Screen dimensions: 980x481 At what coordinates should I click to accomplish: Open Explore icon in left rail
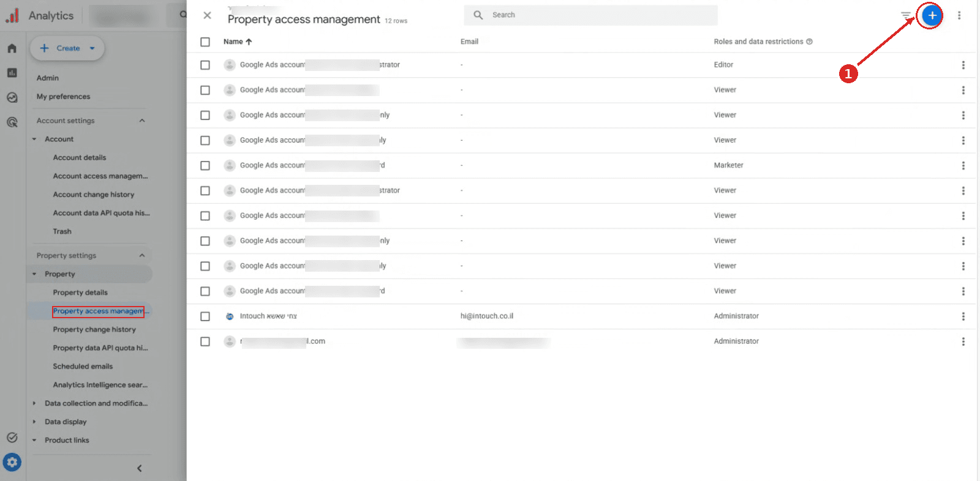point(12,97)
